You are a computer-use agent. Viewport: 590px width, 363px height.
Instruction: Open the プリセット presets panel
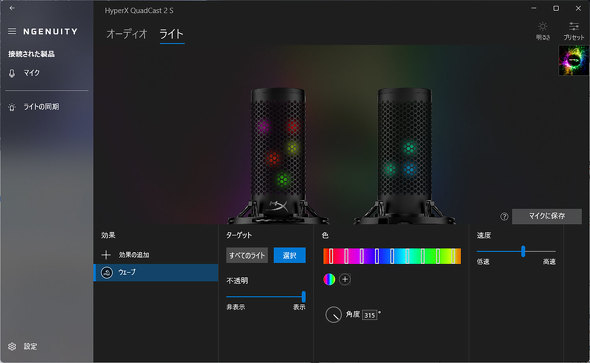(x=573, y=31)
